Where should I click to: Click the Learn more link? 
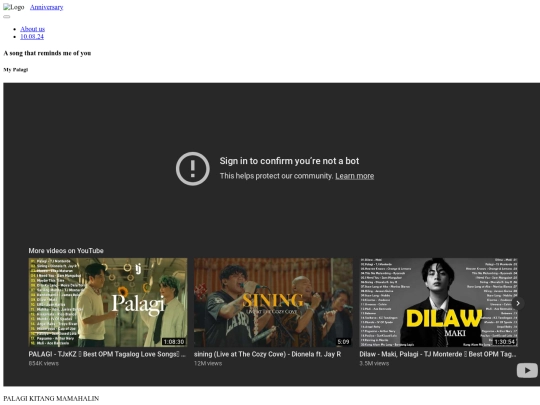click(x=355, y=176)
